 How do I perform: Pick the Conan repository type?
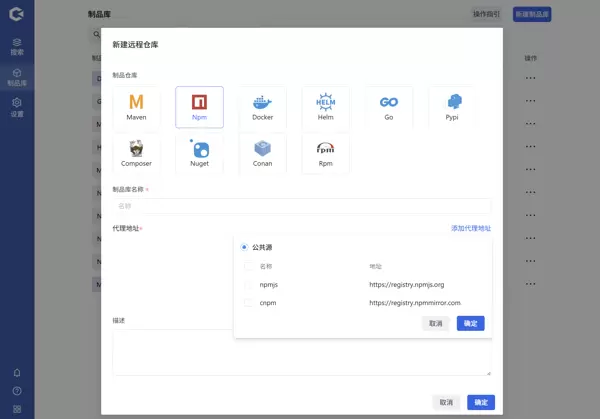pos(262,153)
